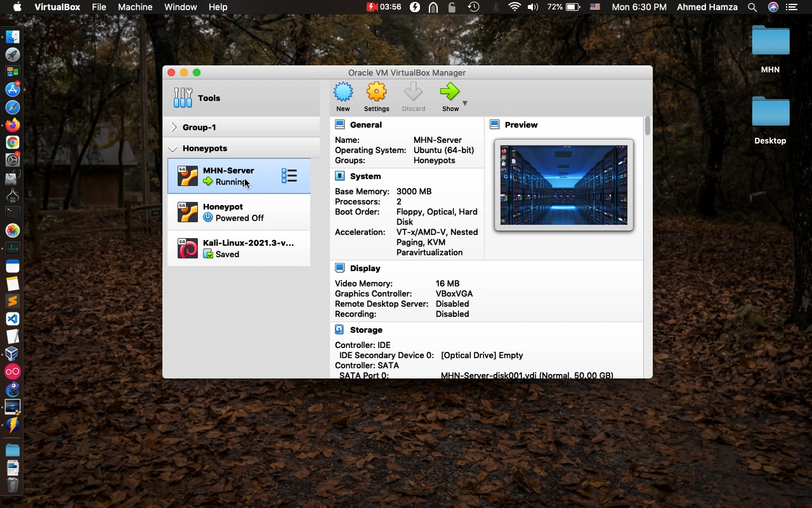Select the Honeypot powered-off VM
This screenshot has height=508, width=812.
click(239, 212)
